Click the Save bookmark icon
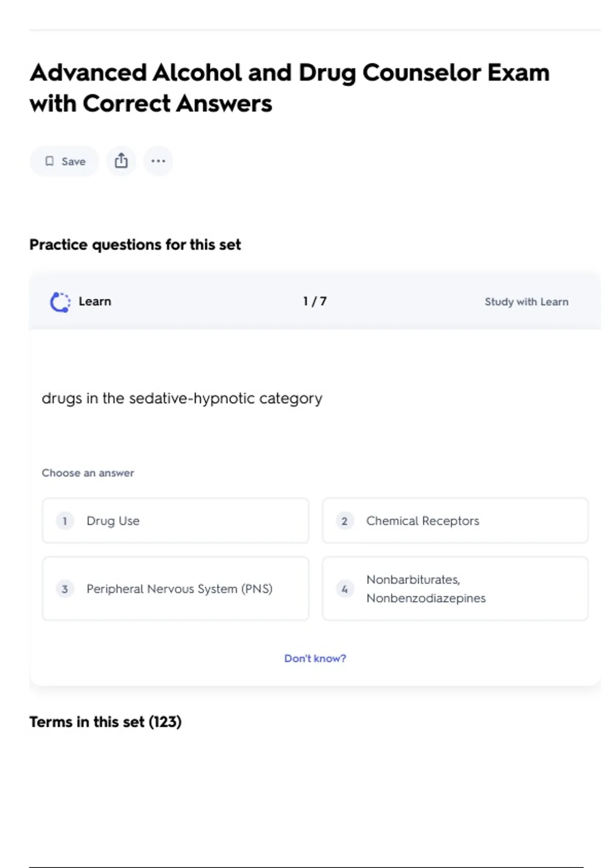The height and width of the screenshot is (868, 613). pyautogui.click(x=50, y=161)
